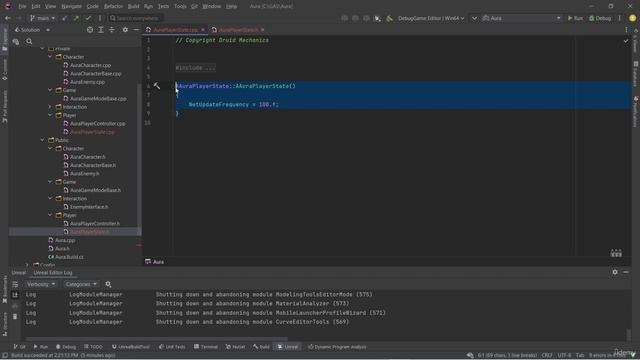Click the Build succeeded status message
Image resolution: width=640 pixels, height=360 pixels.
click(63, 356)
